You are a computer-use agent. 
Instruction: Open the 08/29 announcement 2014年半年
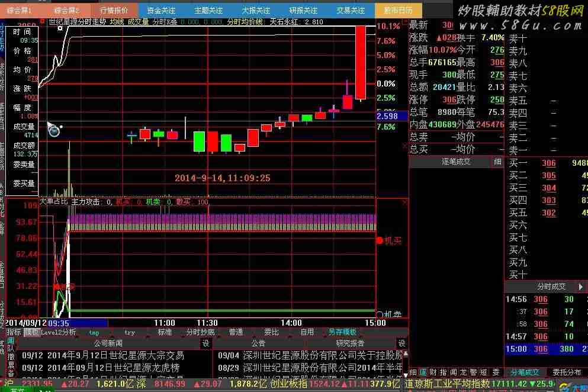coord(310,367)
